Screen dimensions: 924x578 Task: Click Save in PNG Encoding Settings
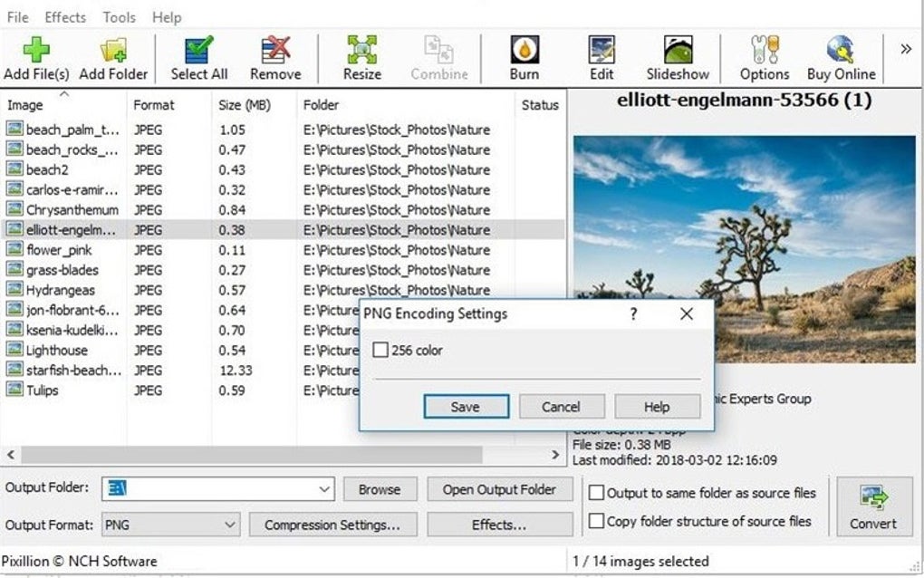tap(467, 407)
